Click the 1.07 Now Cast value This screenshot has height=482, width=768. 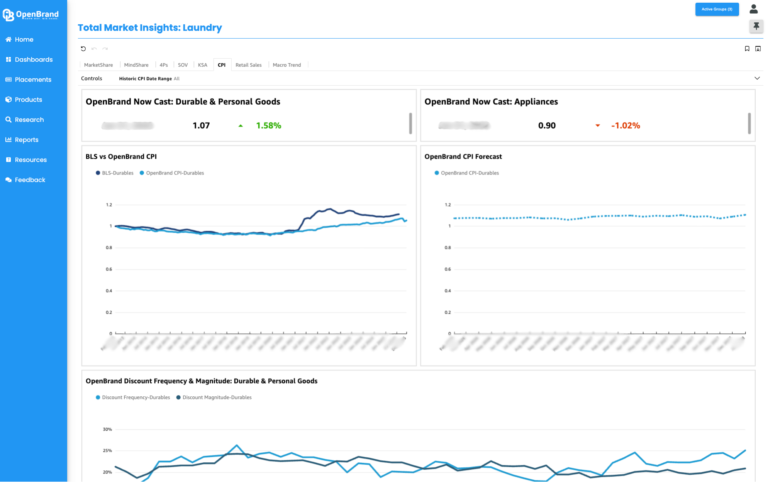(201, 125)
